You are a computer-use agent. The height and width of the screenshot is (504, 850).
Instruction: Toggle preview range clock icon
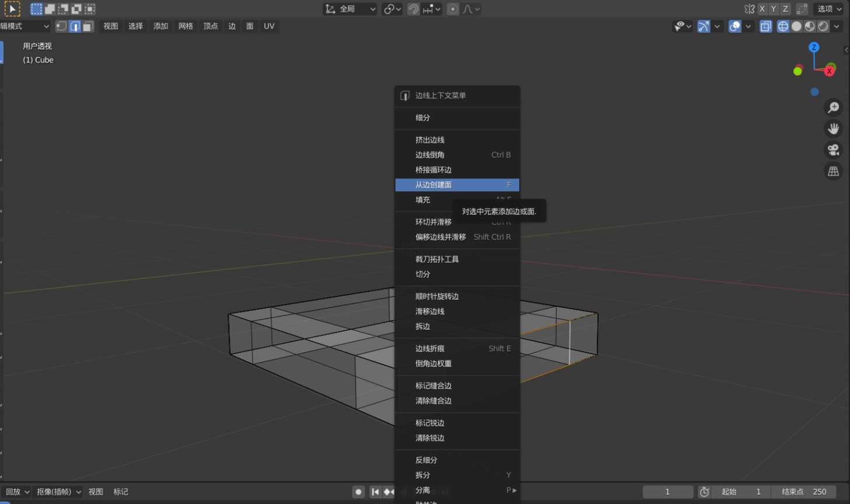tap(704, 492)
